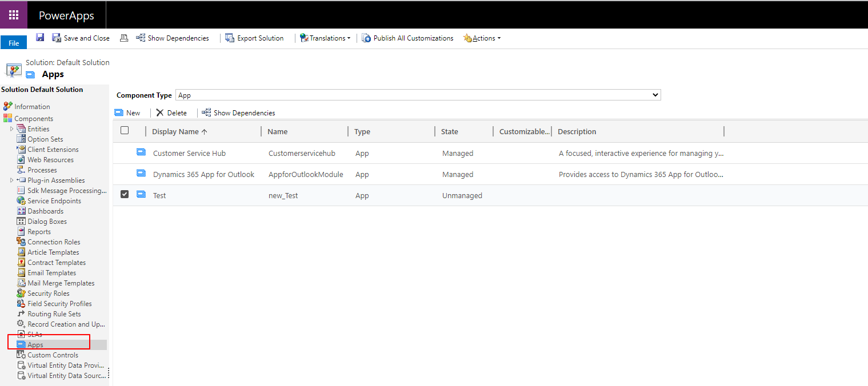868x386 pixels.
Task: Click the Article Templates icon
Action: coord(21,252)
